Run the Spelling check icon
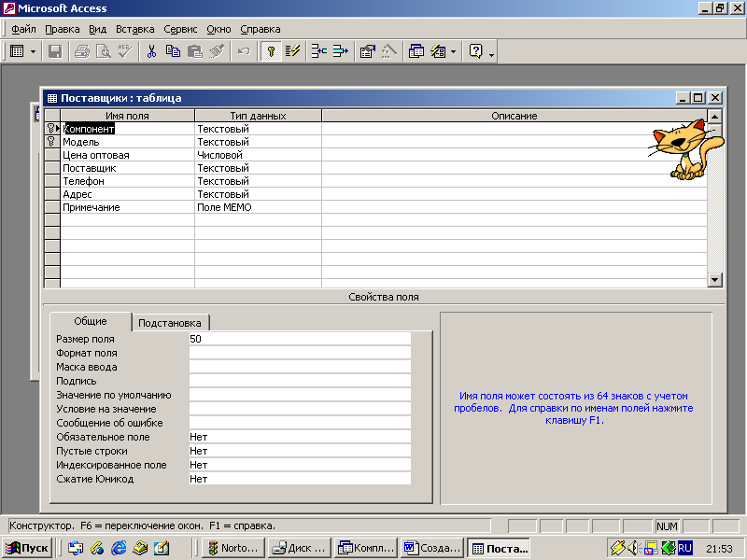 tap(125, 51)
